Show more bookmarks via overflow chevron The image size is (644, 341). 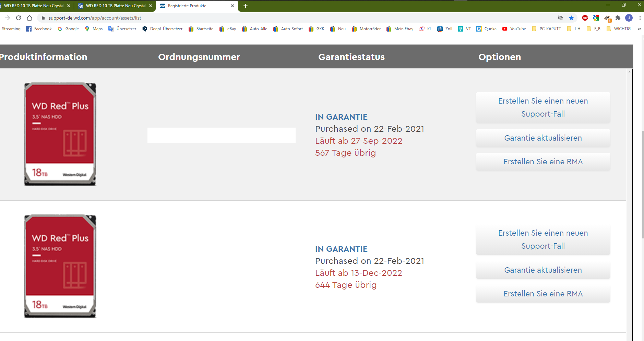click(639, 29)
